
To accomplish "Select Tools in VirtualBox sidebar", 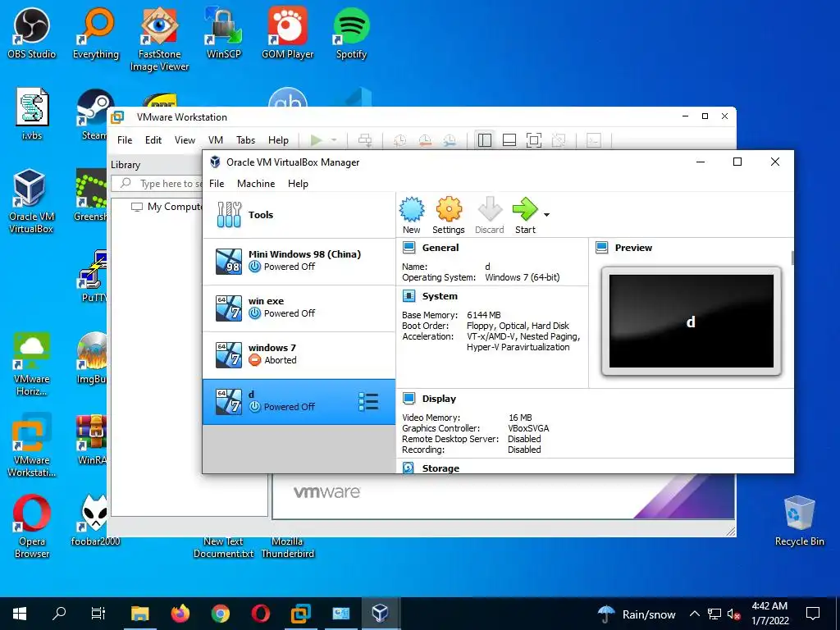I will [299, 215].
